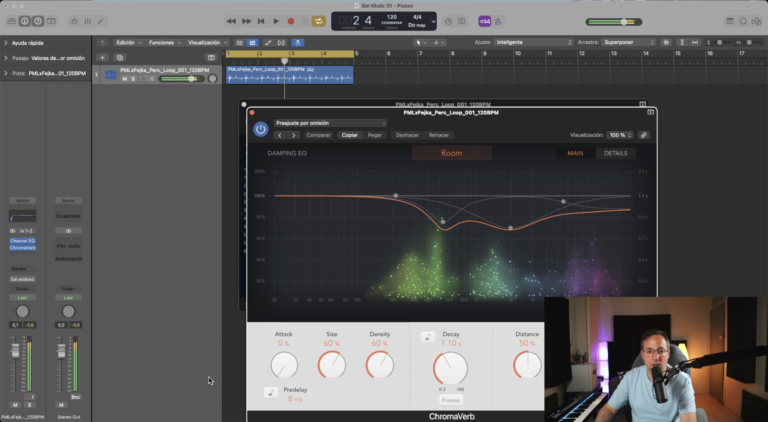
Task: Open the List Editors icon
Action: pyautogui.click(x=730, y=22)
